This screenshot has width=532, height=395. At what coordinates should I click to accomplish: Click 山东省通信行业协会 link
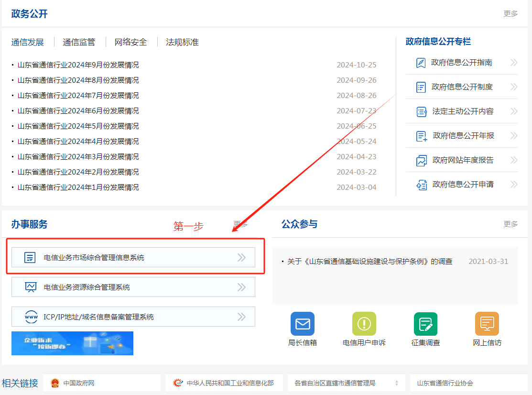445,383
